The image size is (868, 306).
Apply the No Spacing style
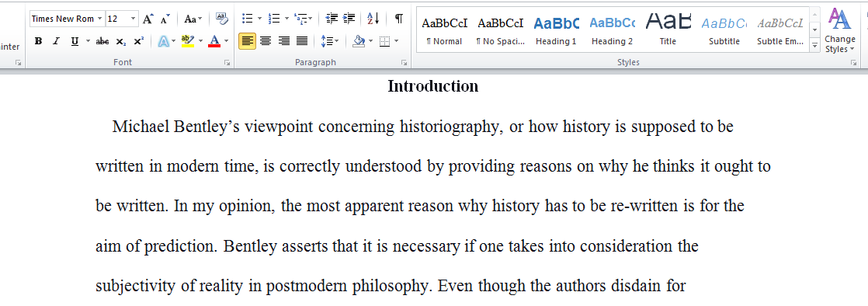pos(501,30)
